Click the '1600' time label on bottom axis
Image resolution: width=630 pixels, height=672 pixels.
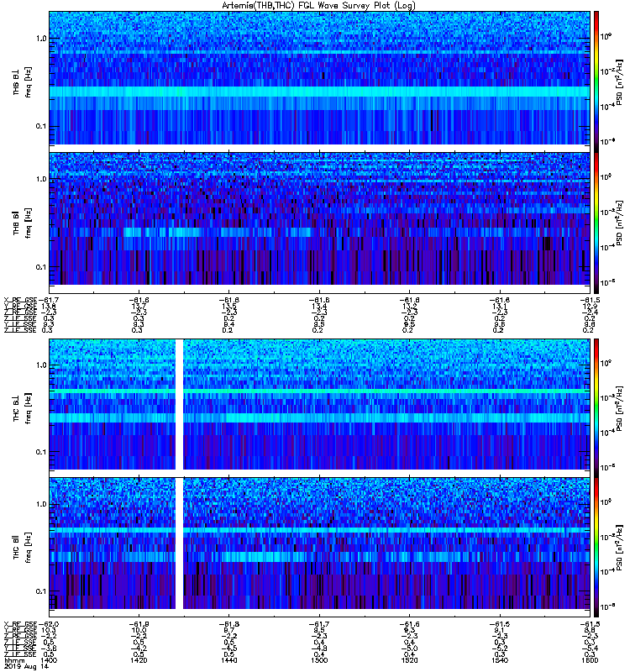click(591, 660)
